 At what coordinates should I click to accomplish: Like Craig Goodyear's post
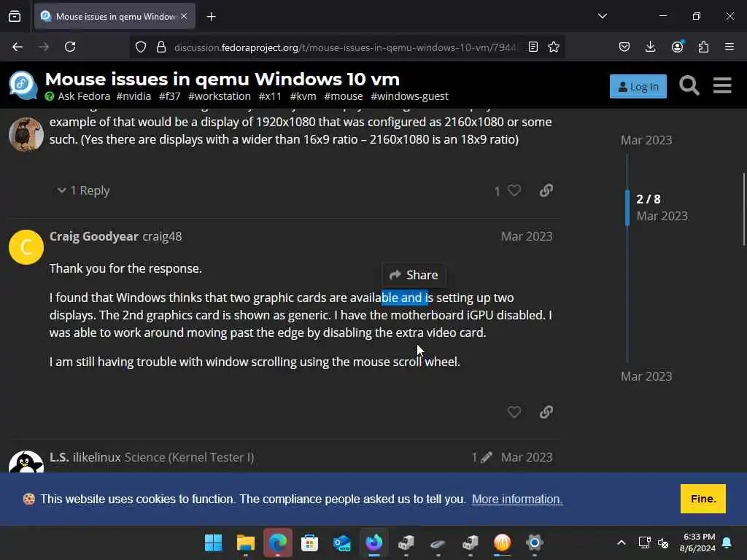point(514,412)
